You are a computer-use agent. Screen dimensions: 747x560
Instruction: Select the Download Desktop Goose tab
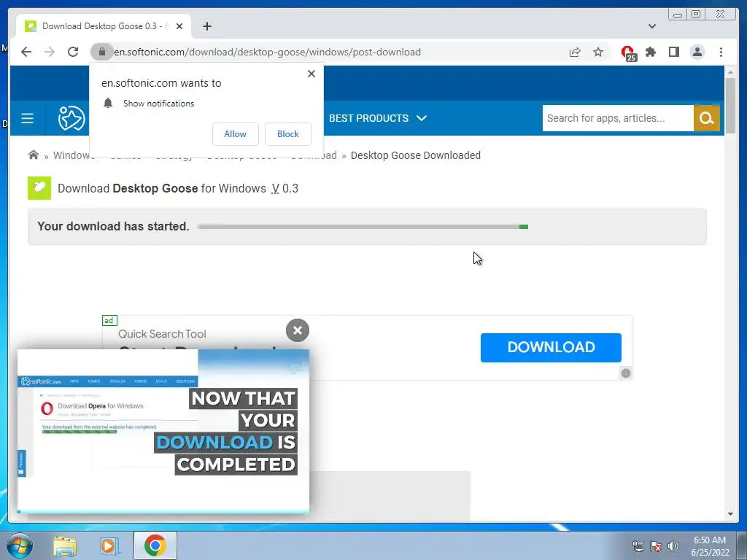click(104, 26)
